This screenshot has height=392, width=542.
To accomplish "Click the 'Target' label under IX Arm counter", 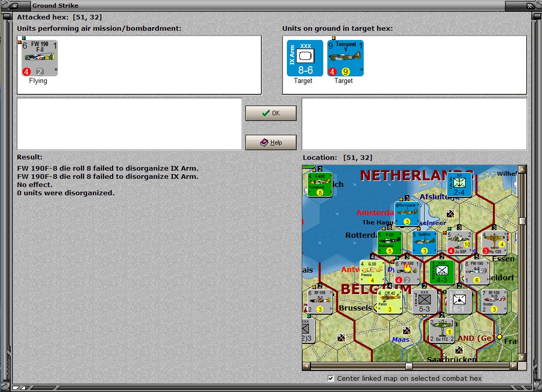I will [303, 81].
